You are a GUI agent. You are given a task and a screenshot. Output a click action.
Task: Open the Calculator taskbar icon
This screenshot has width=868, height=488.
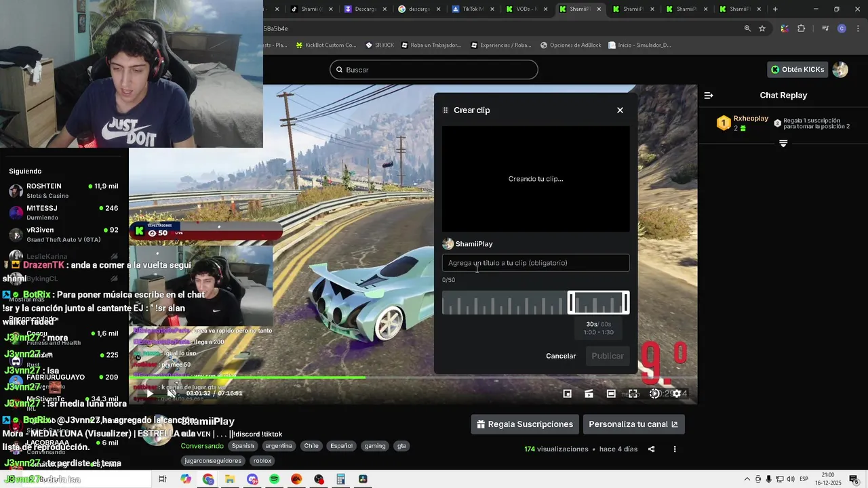pos(341,479)
